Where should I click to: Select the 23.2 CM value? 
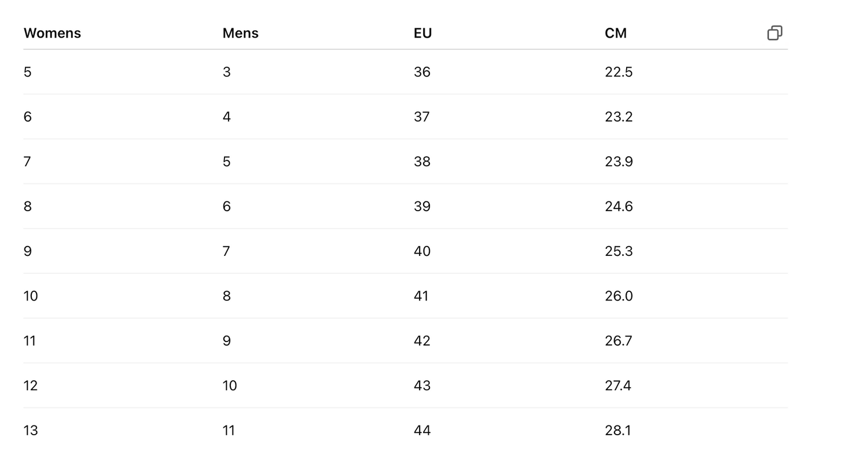[x=618, y=117]
